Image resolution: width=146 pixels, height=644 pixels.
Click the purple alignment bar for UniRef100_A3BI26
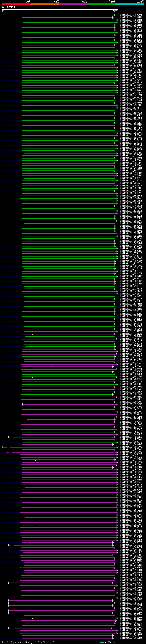(68, 334)
